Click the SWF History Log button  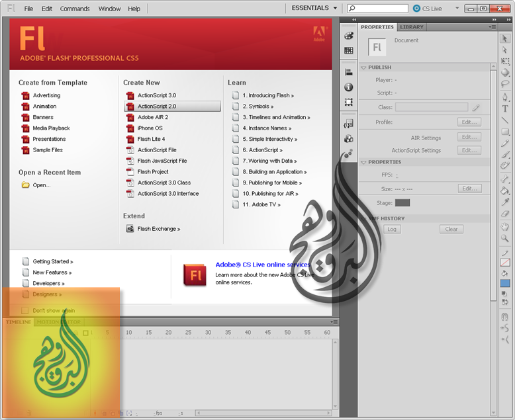tap(392, 229)
